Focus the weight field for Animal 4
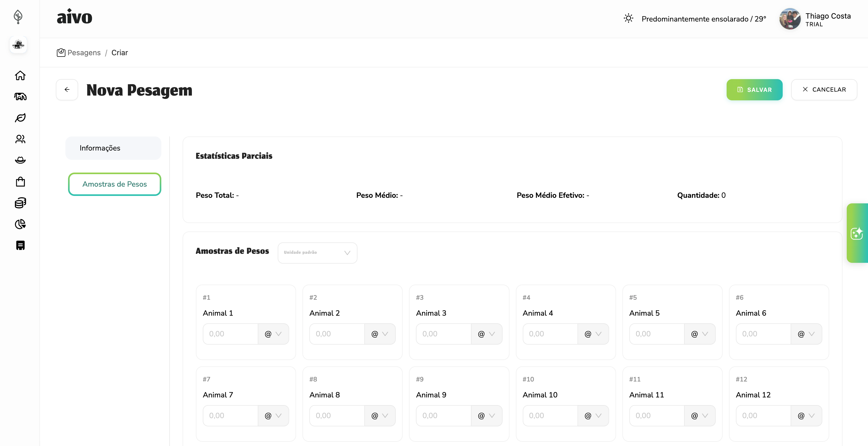 tap(550, 334)
